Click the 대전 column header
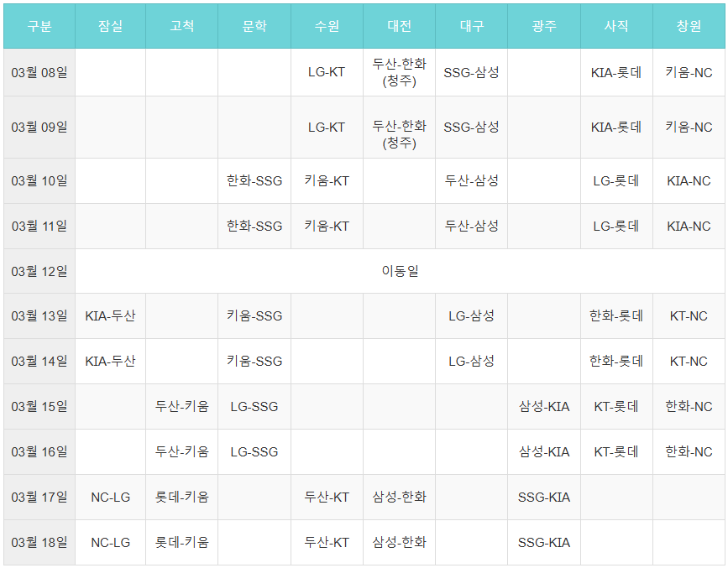The width and height of the screenshot is (728, 568). point(400,26)
